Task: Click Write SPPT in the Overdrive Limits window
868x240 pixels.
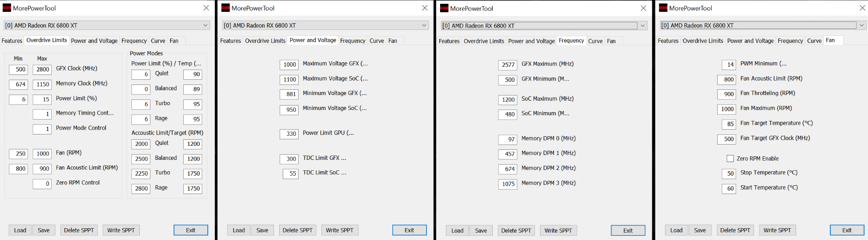Action: [121, 230]
